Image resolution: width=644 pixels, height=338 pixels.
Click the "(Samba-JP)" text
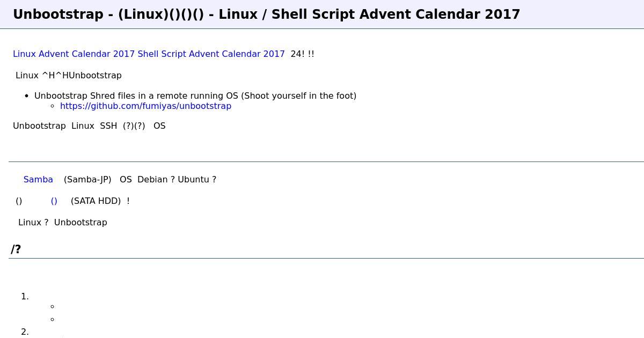[x=87, y=180]
